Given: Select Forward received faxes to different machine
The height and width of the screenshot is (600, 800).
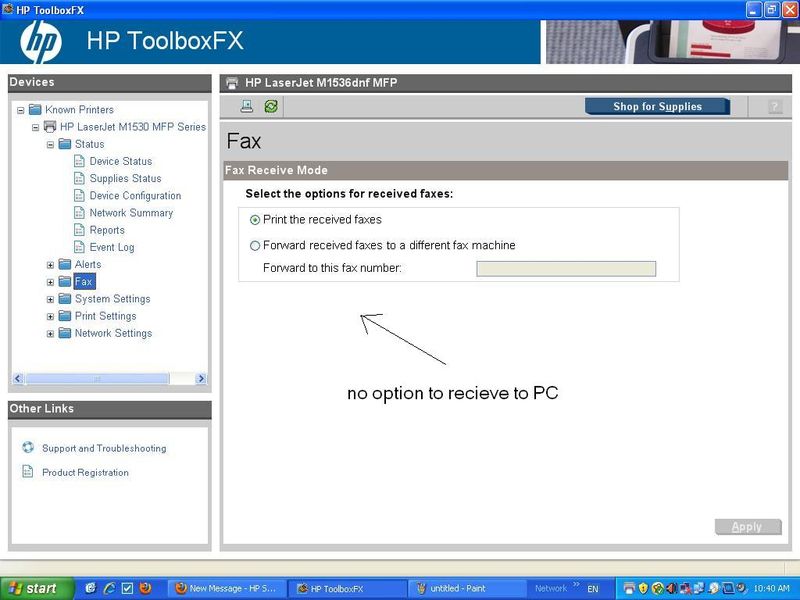Looking at the screenshot, I should [255, 245].
